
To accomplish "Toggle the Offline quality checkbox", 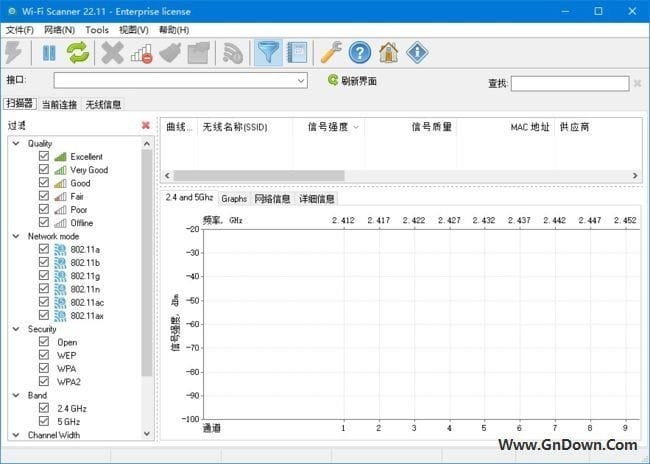I will 44,223.
